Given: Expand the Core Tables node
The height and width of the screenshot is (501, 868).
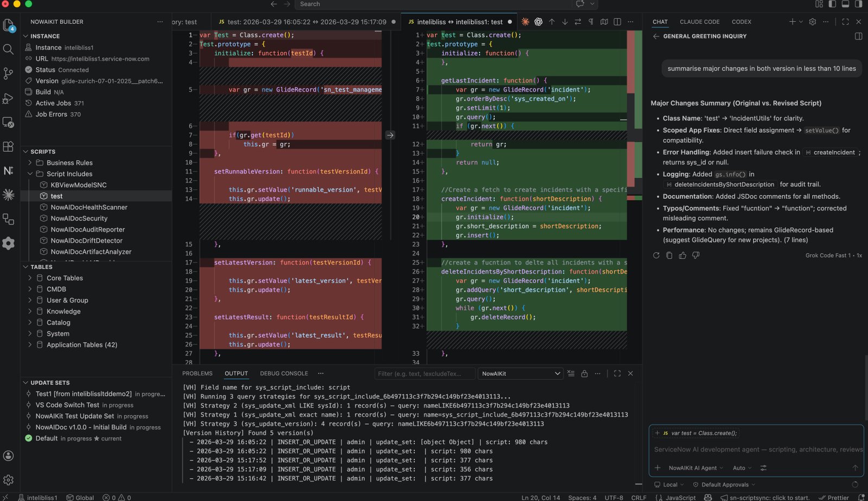Looking at the screenshot, I should 30,278.
